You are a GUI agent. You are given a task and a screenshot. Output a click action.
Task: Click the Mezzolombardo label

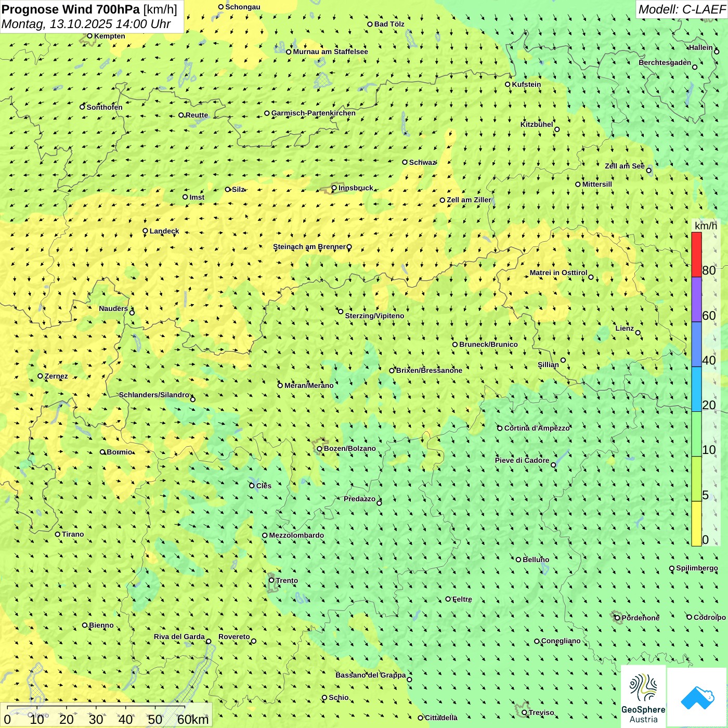296,535
